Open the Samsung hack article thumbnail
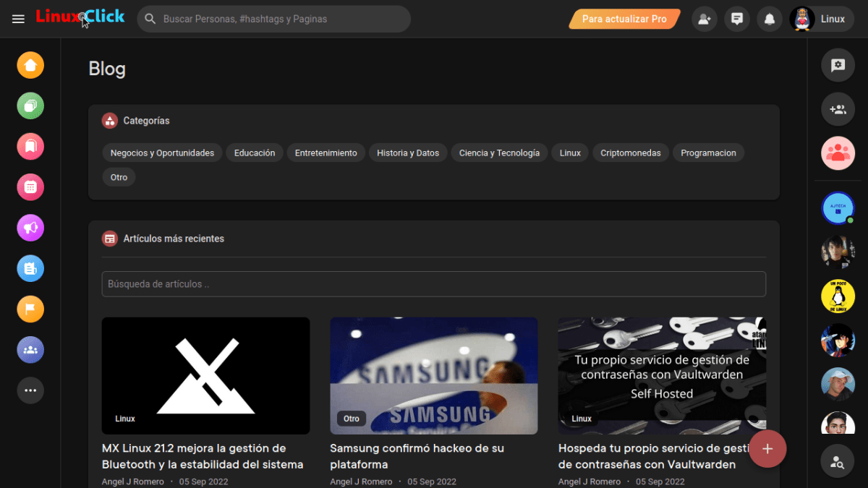This screenshot has height=488, width=868. (433, 375)
